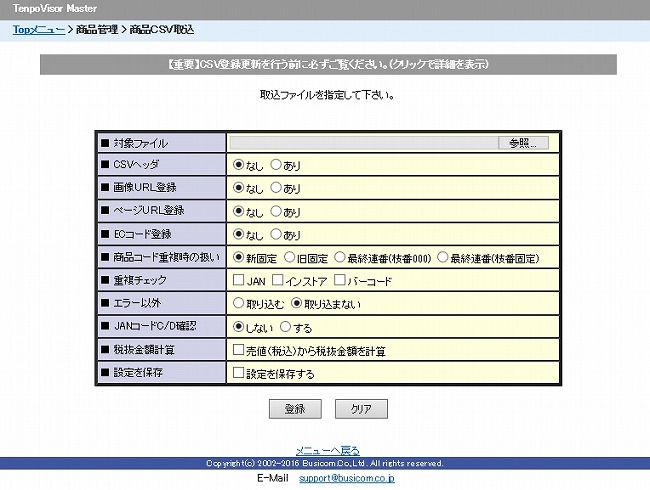Select なし for ECコード登録
Viewport: 650px width, 490px height.
click(238, 234)
